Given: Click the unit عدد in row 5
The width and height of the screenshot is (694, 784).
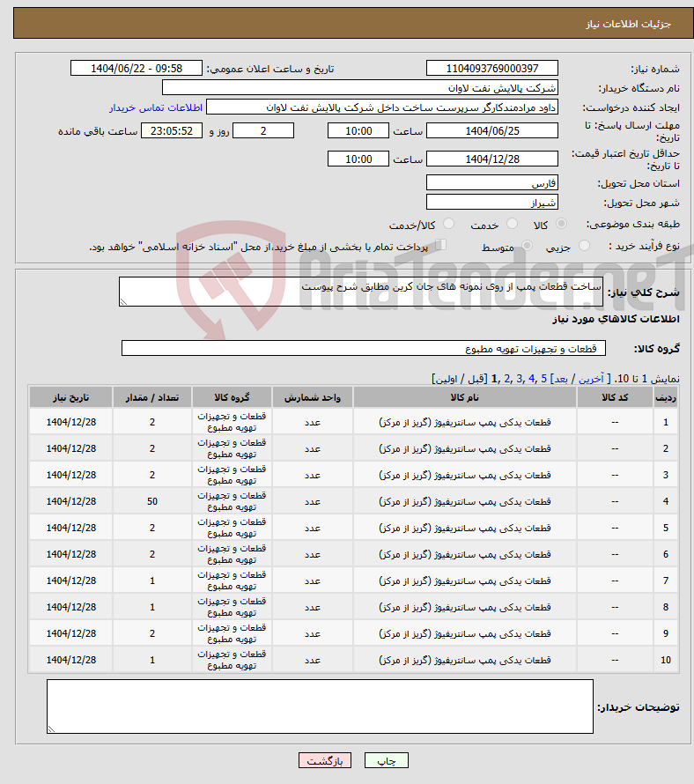Looking at the screenshot, I should coord(313,528).
